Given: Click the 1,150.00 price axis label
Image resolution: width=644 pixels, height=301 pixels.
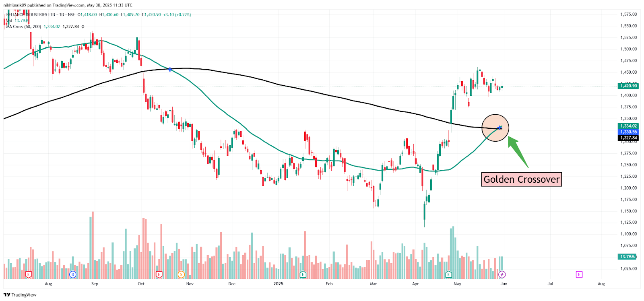Looking at the screenshot, I should (x=629, y=211).
